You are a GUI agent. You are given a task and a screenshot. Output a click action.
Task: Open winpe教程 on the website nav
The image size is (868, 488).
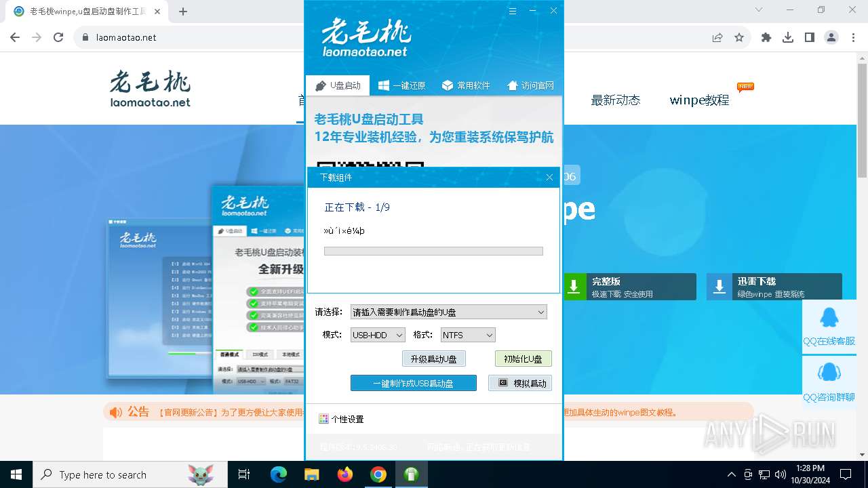(x=699, y=100)
